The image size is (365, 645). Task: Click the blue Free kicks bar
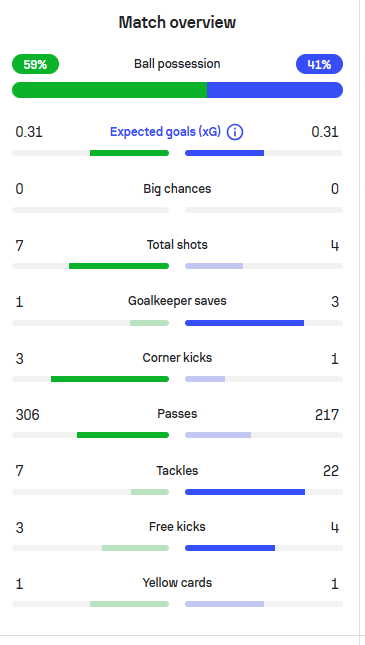click(x=230, y=548)
